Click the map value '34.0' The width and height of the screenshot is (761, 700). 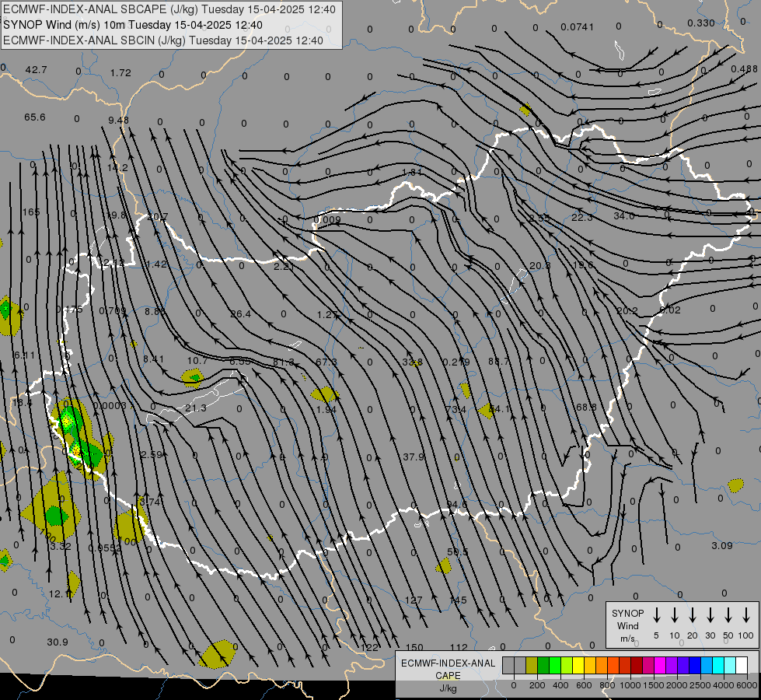[623, 215]
